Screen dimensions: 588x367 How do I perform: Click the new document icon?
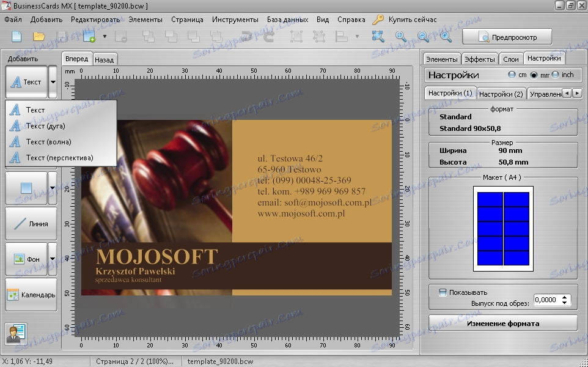[17, 37]
